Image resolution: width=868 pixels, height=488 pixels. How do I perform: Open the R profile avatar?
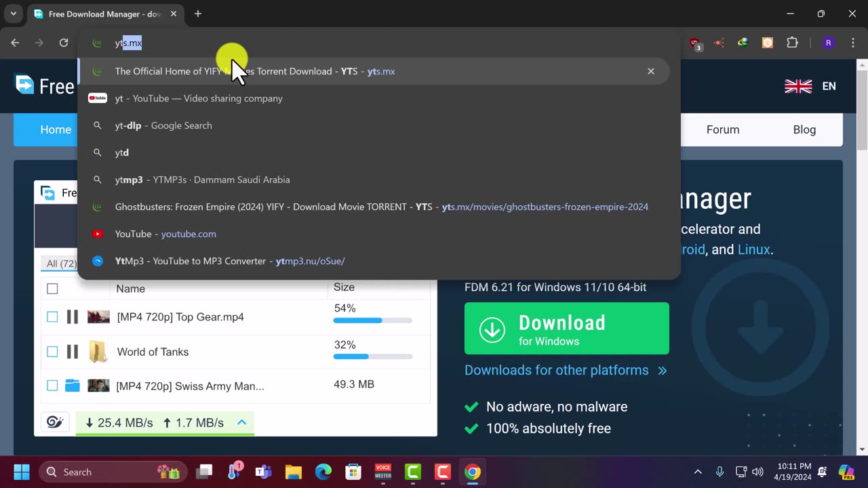pos(828,43)
